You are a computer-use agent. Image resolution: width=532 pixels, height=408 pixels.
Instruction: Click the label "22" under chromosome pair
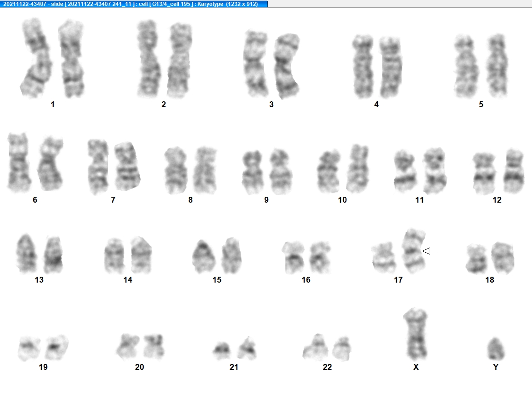click(327, 367)
